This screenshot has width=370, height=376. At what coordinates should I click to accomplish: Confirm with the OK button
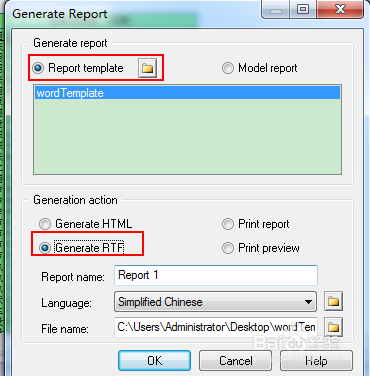155,361
